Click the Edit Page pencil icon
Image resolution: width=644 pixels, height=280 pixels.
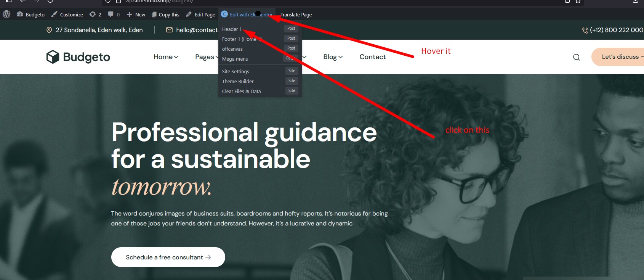189,14
